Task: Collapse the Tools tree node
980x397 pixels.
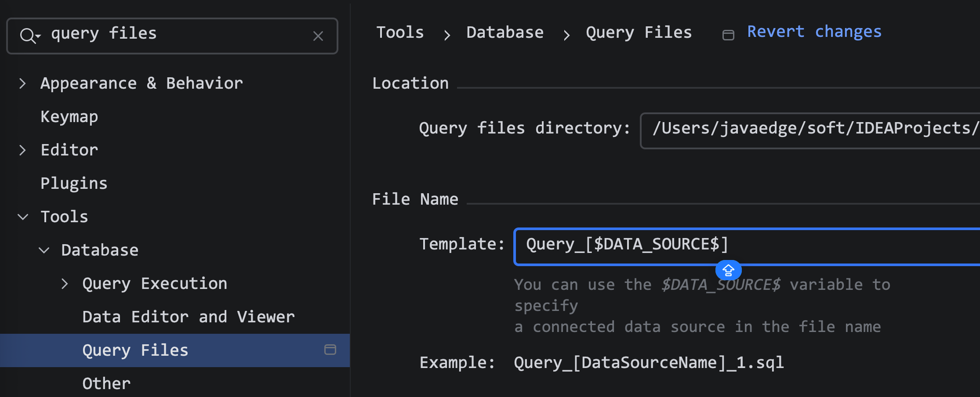Action: (23, 217)
